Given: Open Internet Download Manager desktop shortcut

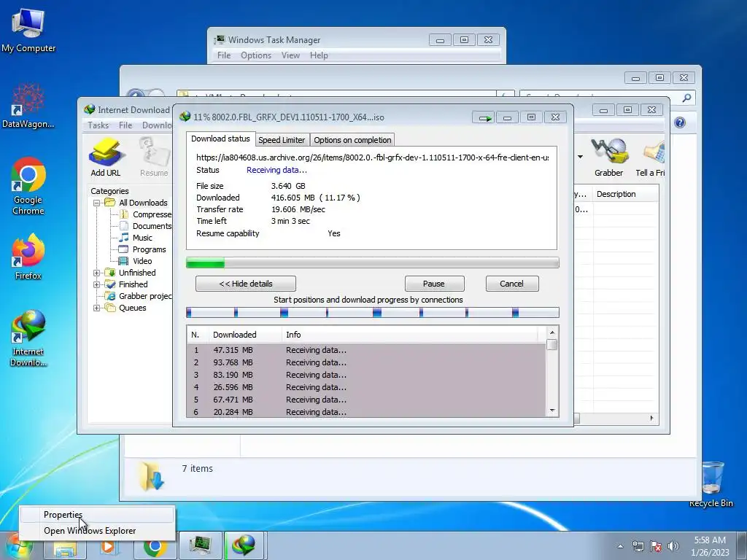Looking at the screenshot, I should [28, 338].
